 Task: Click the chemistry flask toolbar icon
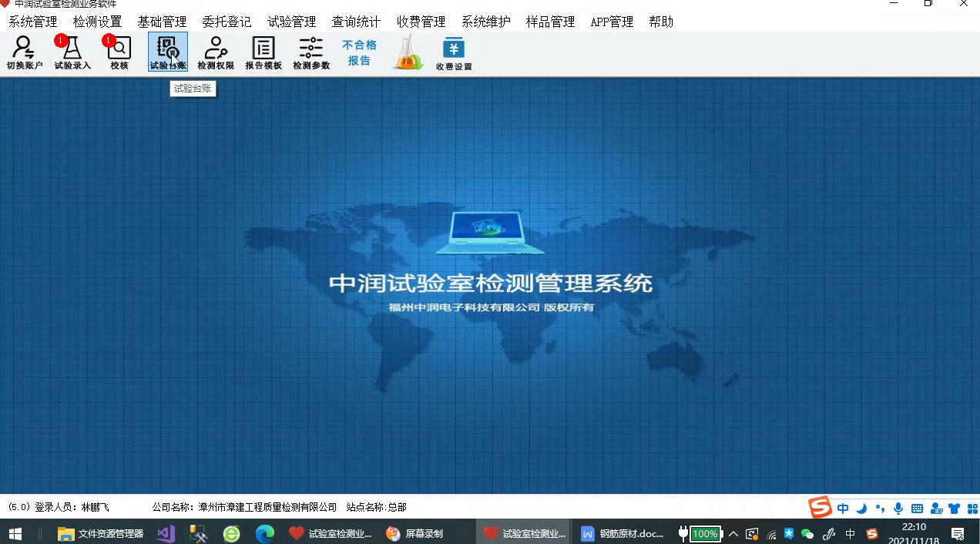tap(408, 53)
